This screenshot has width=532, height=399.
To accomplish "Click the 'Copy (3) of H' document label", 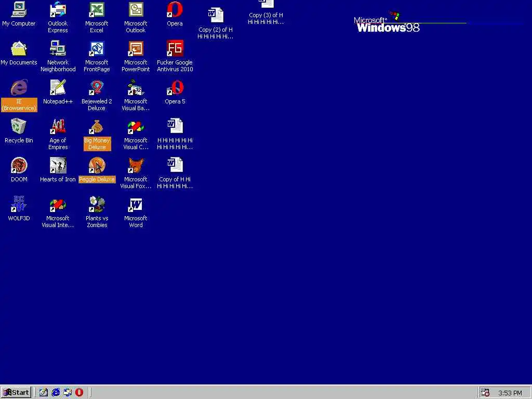I will click(x=265, y=18).
